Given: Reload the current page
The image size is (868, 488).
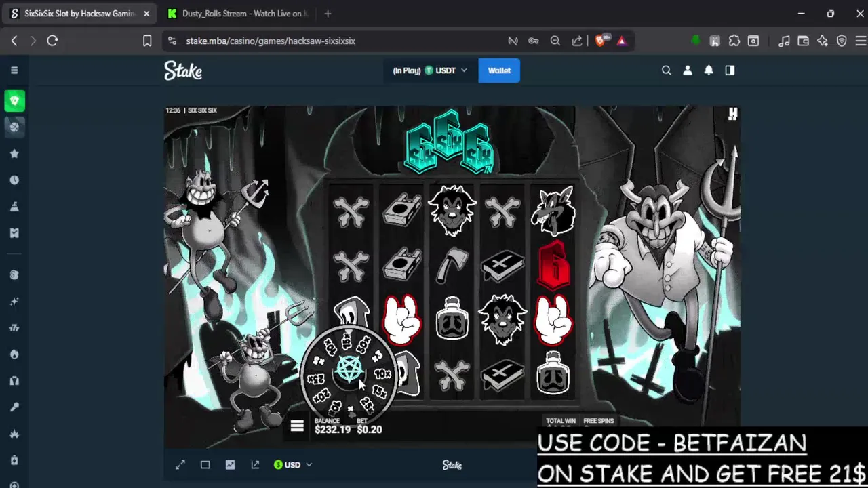Looking at the screenshot, I should tap(52, 41).
